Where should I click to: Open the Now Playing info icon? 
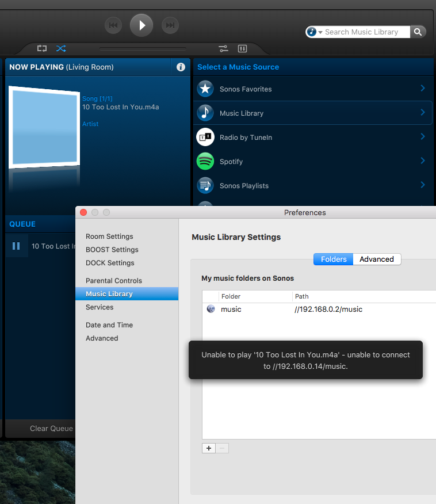181,67
